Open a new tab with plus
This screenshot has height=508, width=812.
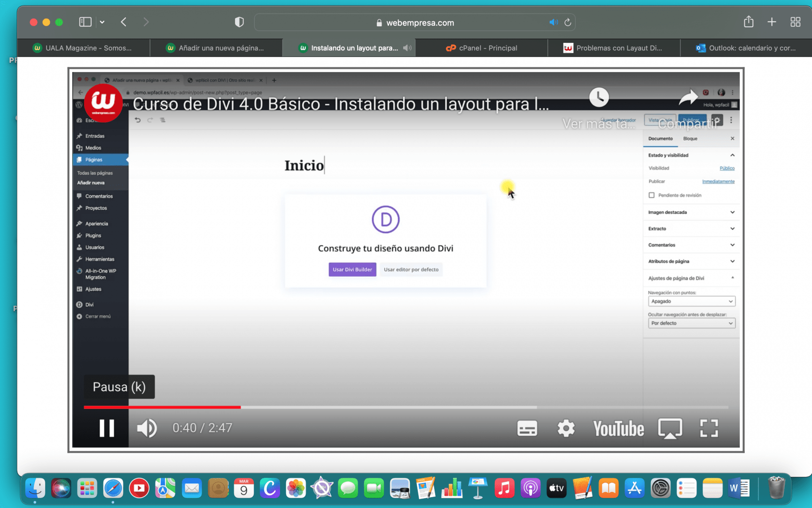[772, 22]
